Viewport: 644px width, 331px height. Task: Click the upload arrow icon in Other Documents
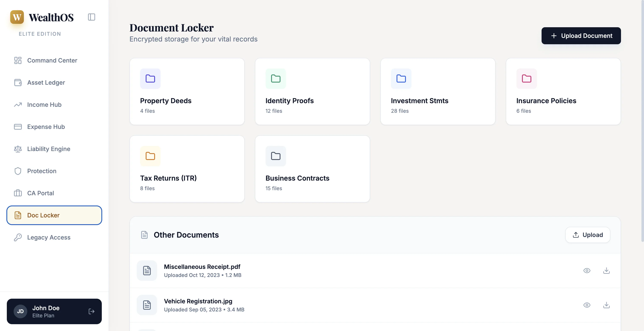coord(575,235)
